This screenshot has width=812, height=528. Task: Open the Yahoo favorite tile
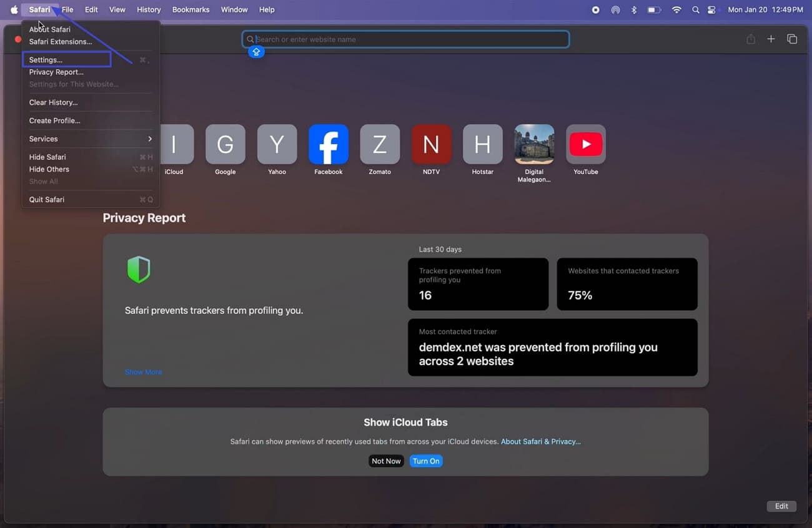[277, 144]
